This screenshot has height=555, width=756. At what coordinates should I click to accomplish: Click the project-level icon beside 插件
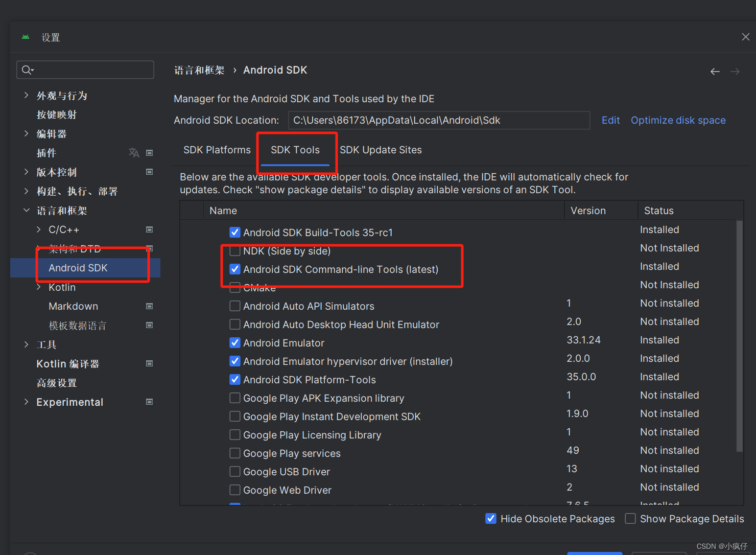pyautogui.click(x=150, y=153)
